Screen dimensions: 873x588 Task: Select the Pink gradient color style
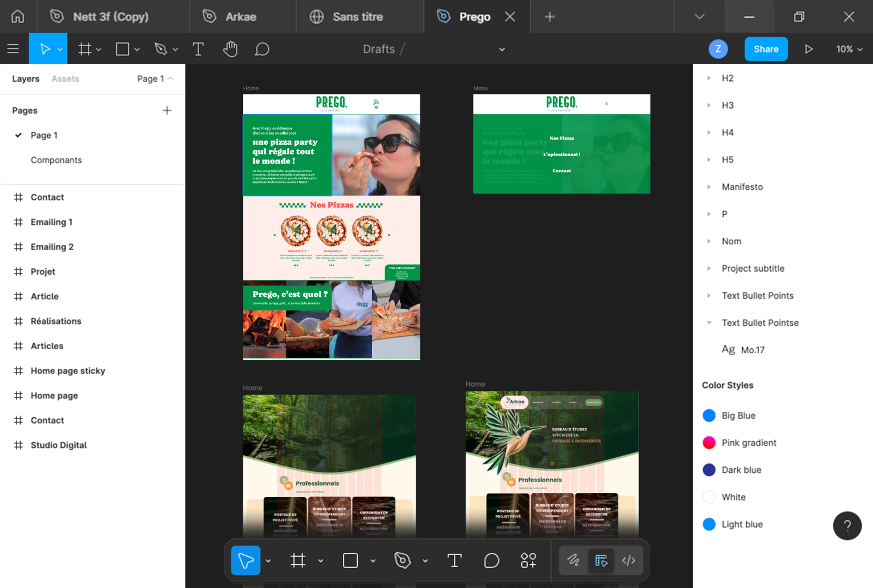(749, 443)
